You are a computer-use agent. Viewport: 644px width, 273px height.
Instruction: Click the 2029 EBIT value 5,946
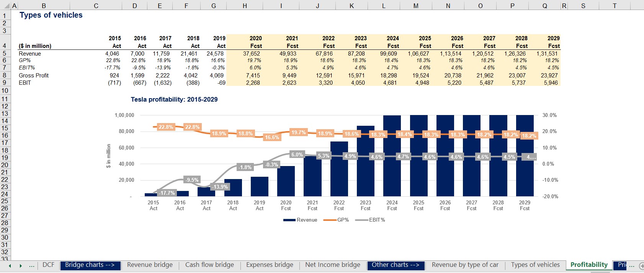click(x=551, y=83)
